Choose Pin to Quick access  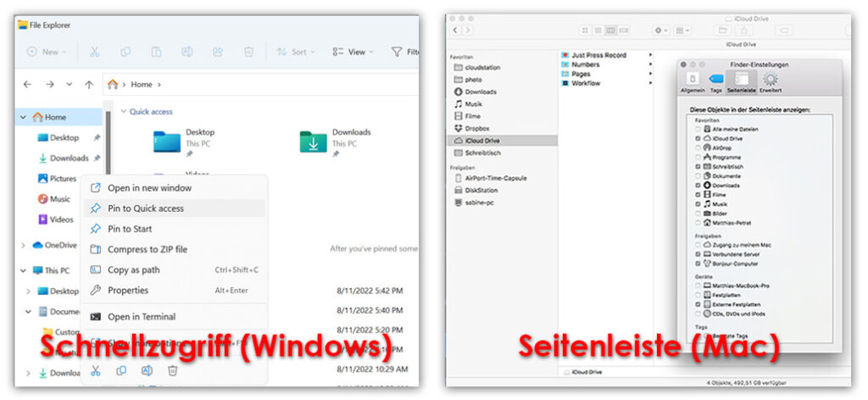pyautogui.click(x=145, y=208)
